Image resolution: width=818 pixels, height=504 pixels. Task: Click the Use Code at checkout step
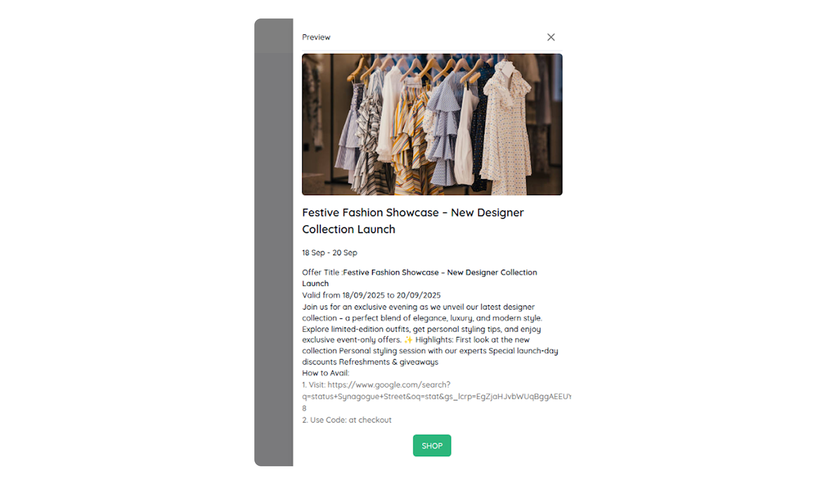[x=347, y=420]
